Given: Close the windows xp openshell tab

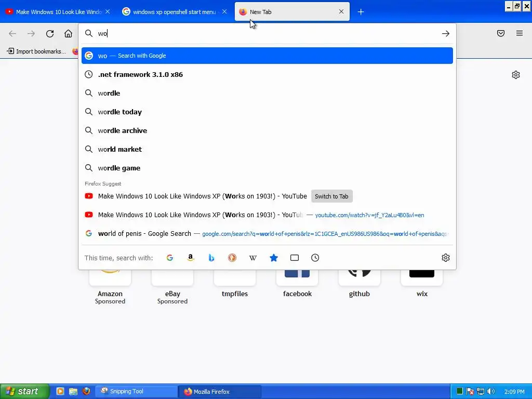Looking at the screenshot, I should [224, 11].
